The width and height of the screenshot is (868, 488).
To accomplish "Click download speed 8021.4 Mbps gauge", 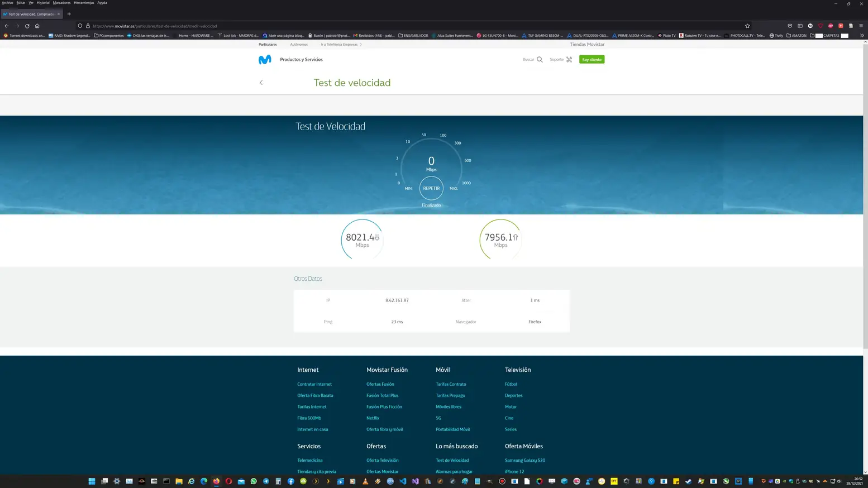I will (x=362, y=239).
